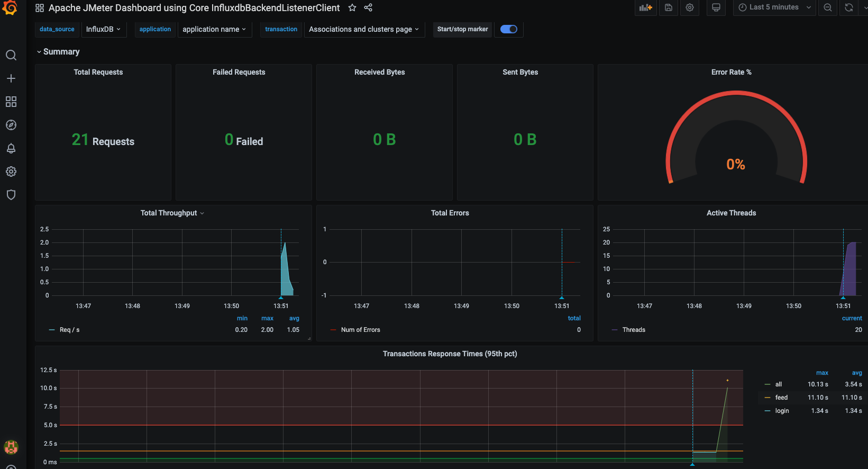Click the dashboard title text
The height and width of the screenshot is (469, 868).
tap(194, 8)
